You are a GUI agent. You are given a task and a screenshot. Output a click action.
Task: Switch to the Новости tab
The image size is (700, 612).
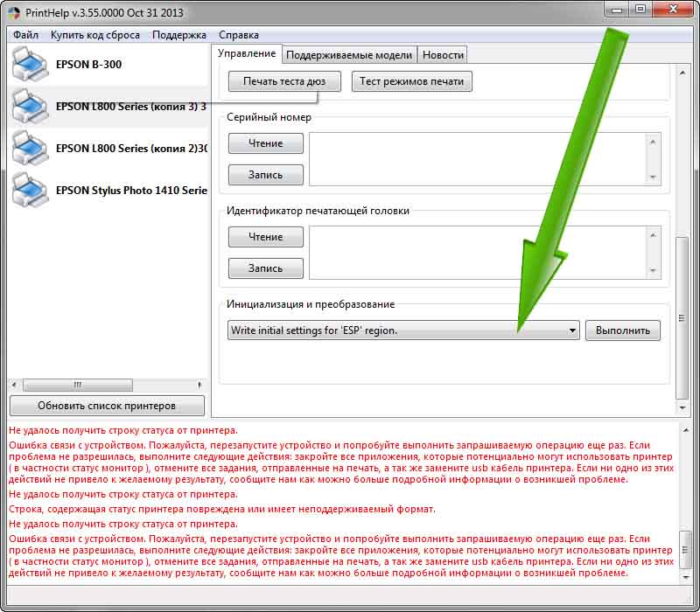tap(443, 55)
